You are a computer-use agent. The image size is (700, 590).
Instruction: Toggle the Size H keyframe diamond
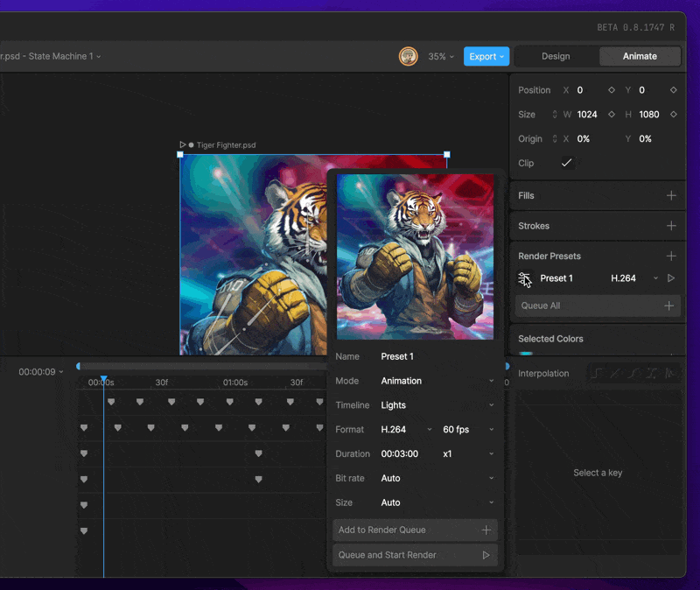pos(673,115)
